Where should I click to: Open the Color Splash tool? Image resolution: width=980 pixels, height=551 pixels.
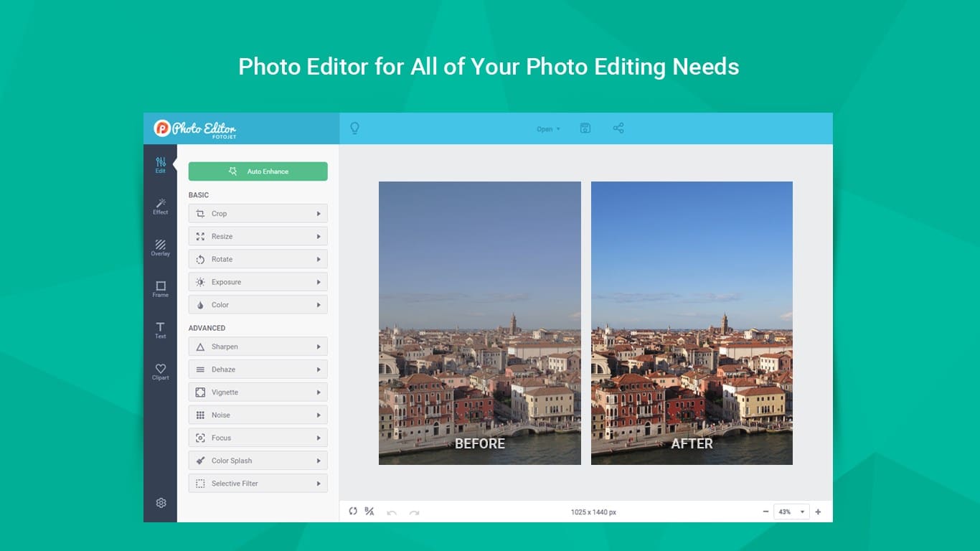pos(258,461)
